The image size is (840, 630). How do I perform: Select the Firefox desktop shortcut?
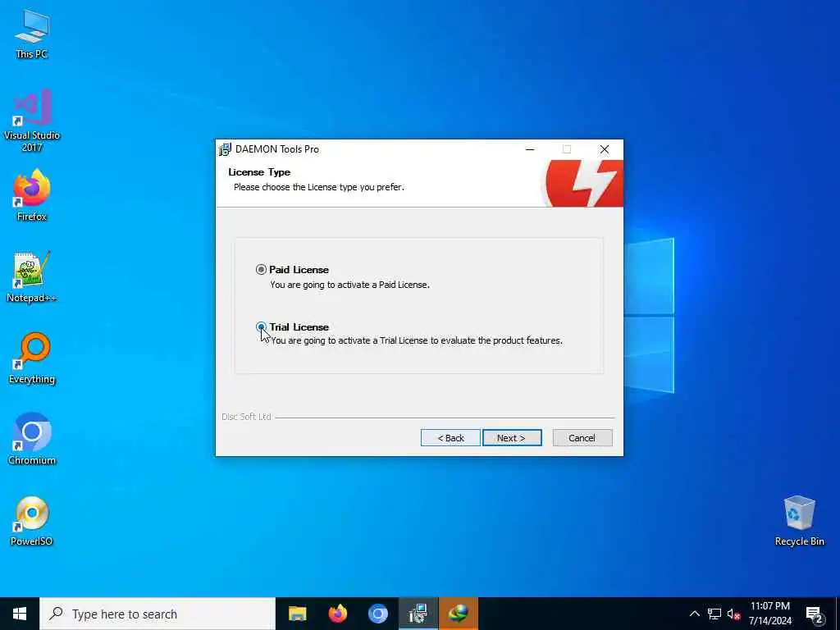tap(32, 195)
